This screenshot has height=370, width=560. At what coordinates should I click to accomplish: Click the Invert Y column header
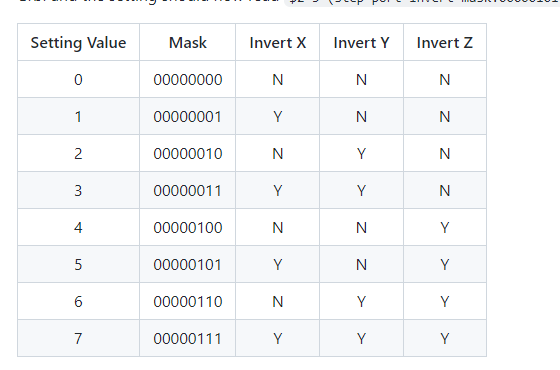click(x=361, y=42)
